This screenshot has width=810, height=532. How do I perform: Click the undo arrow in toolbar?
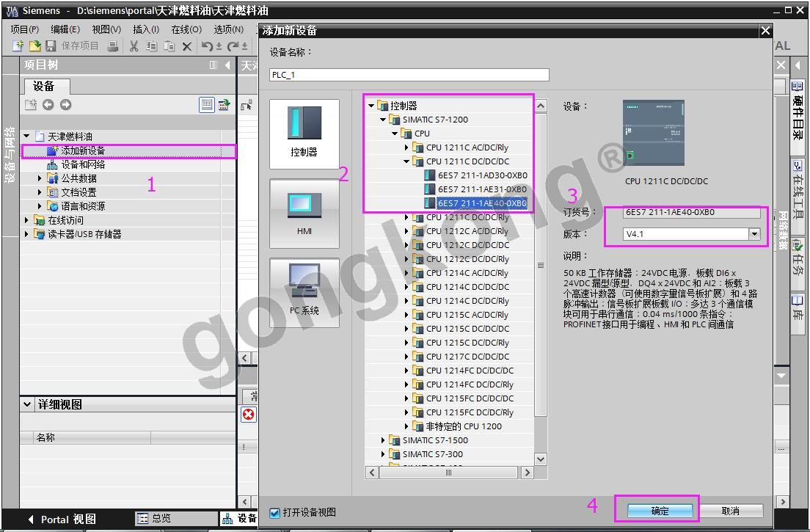coord(208,46)
